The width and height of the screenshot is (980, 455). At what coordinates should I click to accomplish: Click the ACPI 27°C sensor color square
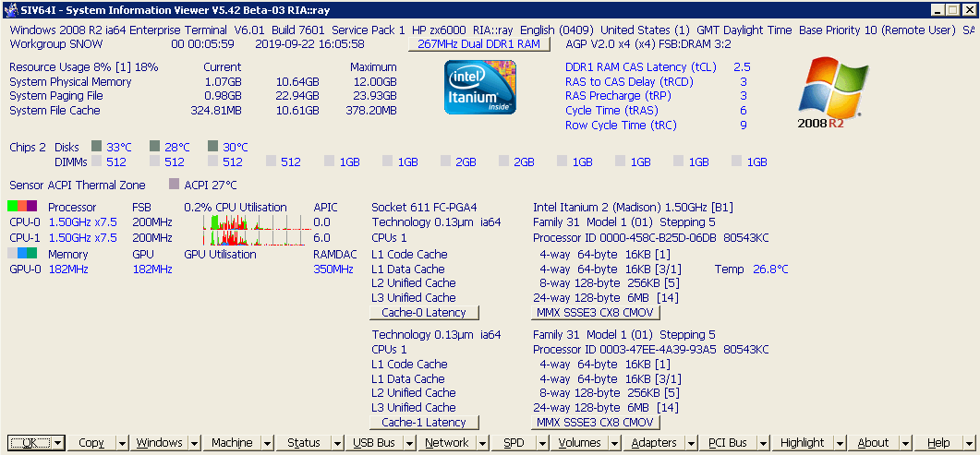pos(175,185)
